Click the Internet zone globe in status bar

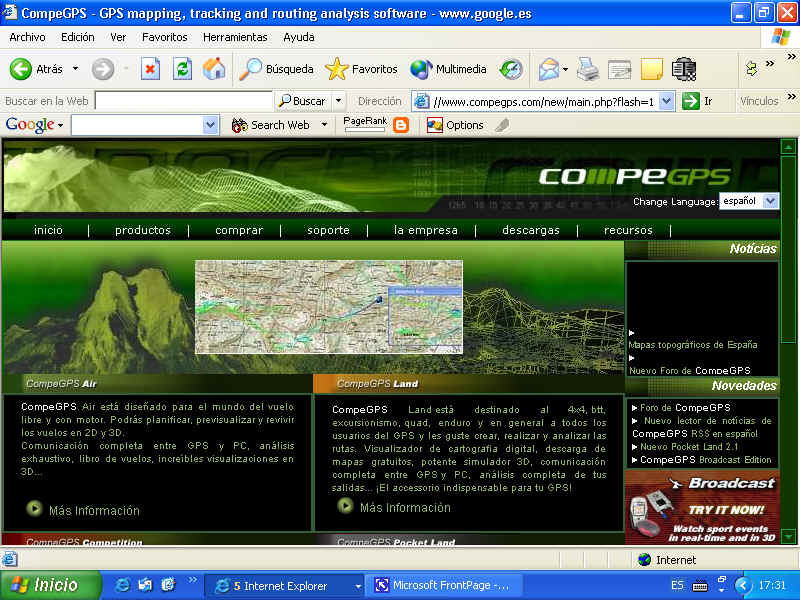coord(645,560)
